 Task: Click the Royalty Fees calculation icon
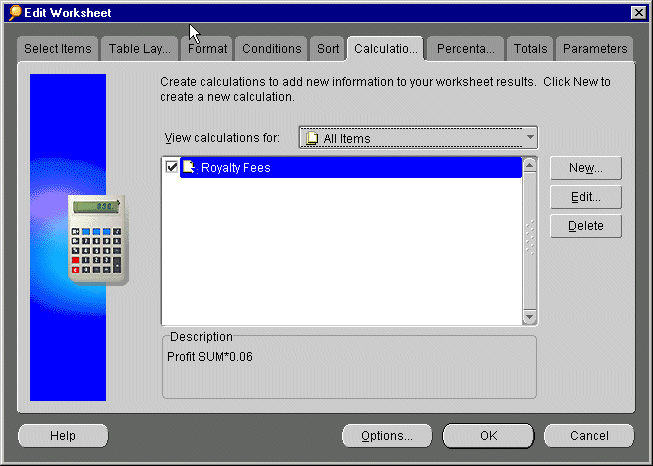(189, 168)
